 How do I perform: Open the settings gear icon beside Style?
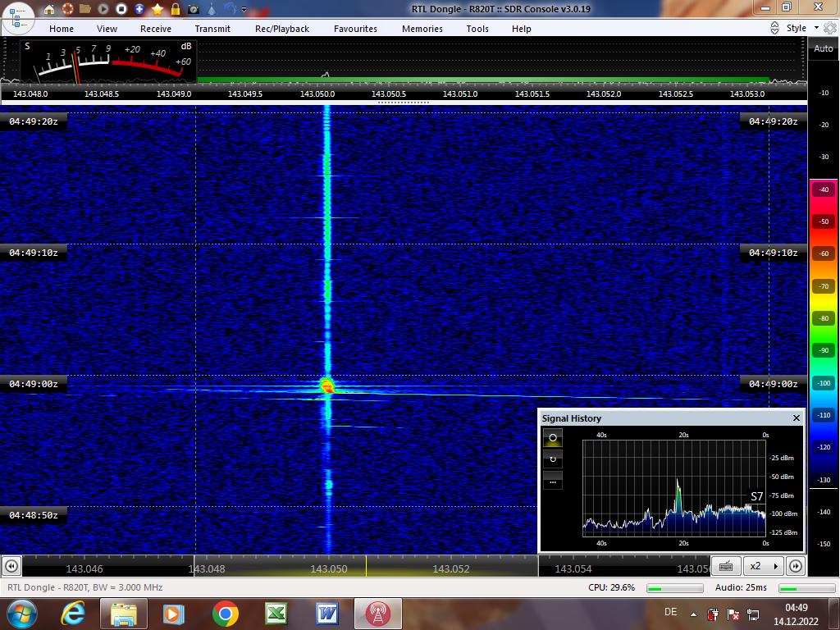[x=830, y=28]
